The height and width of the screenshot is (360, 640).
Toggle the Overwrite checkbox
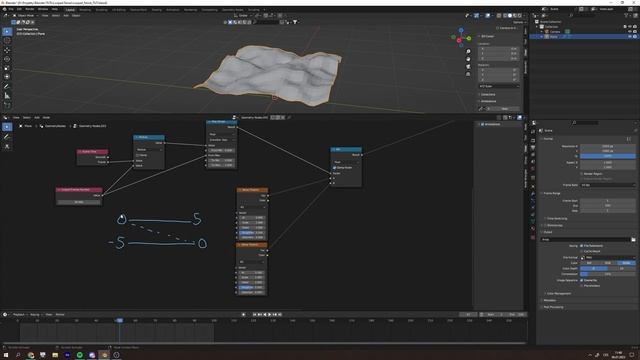point(582,280)
